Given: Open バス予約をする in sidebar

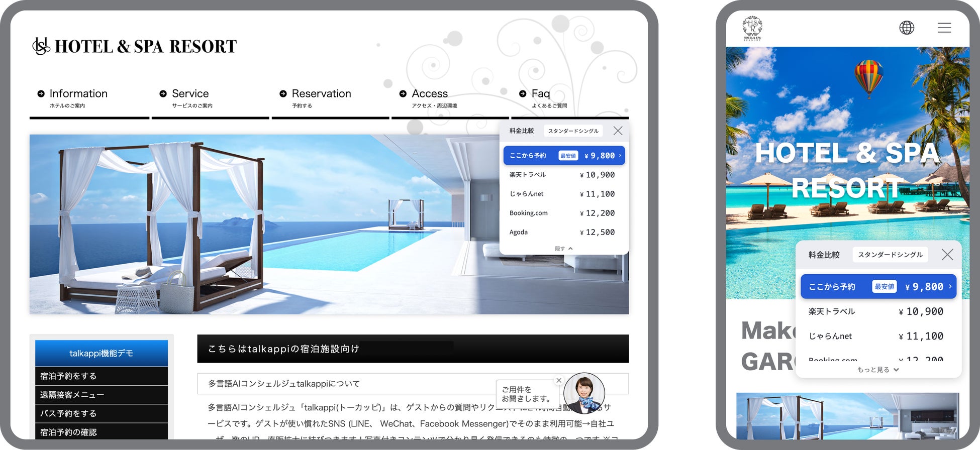Looking at the screenshot, I should pos(102,413).
